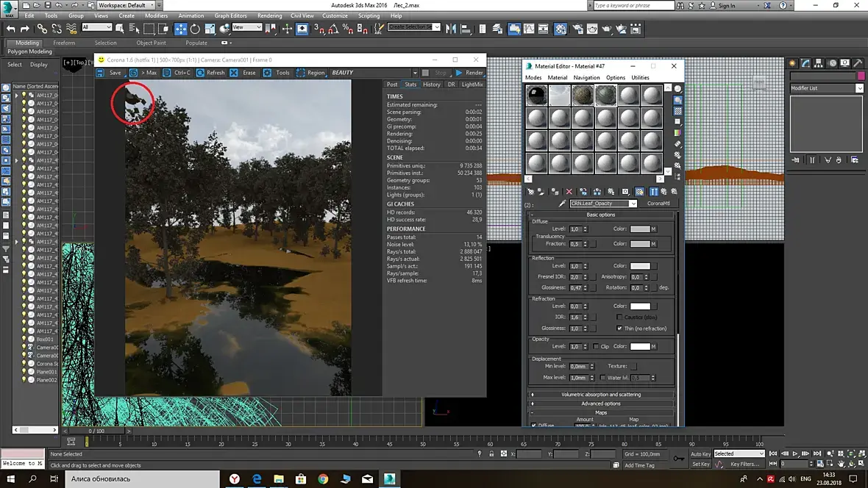Viewport: 868px width, 488px height.
Task: Select the third material sample sphere slot
Action: click(582, 96)
